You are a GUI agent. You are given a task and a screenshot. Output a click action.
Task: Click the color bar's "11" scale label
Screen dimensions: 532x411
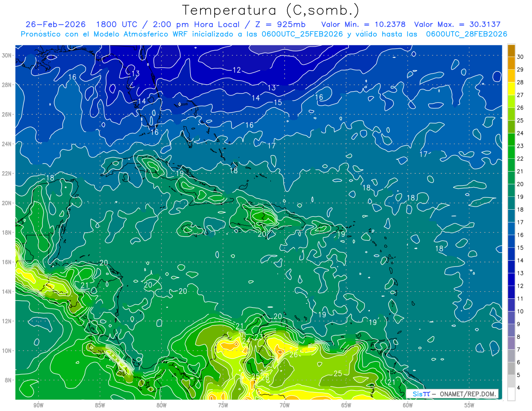pos(520,299)
